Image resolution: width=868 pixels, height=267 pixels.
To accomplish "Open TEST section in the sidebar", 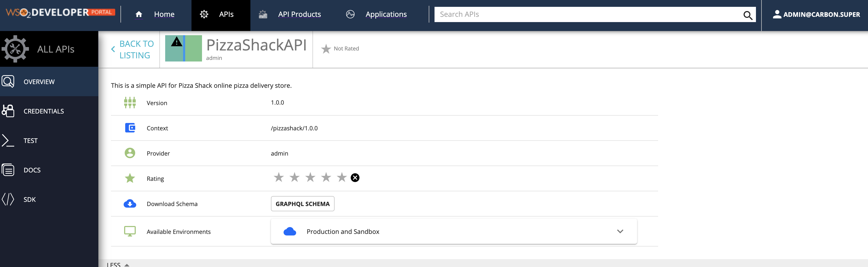I will (x=49, y=140).
